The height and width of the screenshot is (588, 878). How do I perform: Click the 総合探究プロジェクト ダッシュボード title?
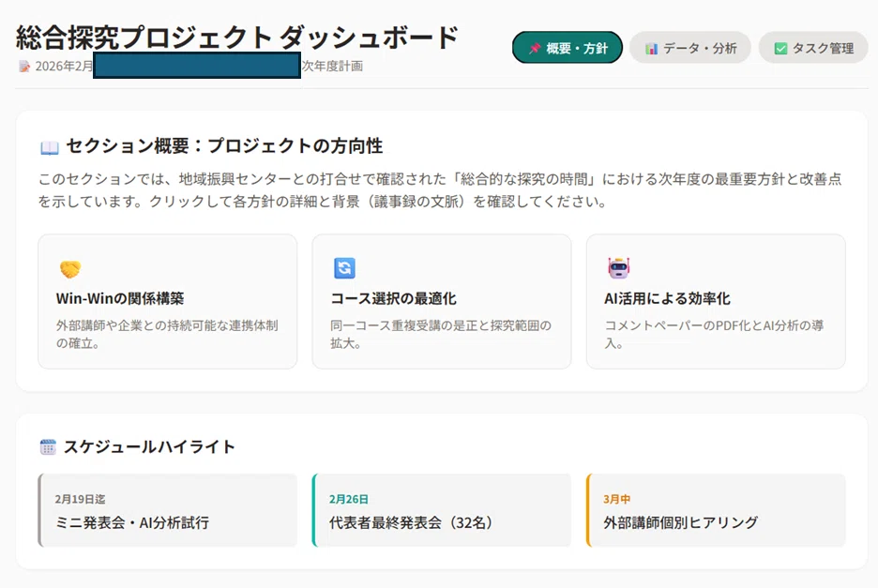[237, 38]
